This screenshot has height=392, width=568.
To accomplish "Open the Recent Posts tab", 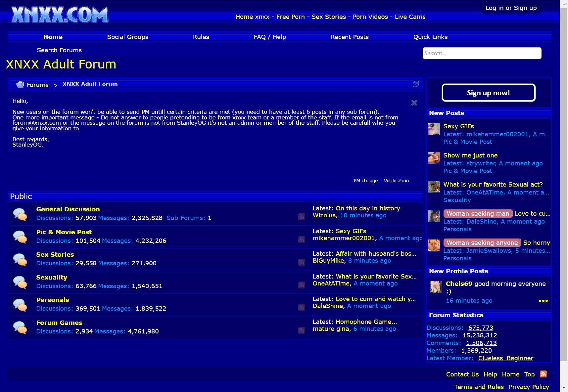I will [x=349, y=37].
